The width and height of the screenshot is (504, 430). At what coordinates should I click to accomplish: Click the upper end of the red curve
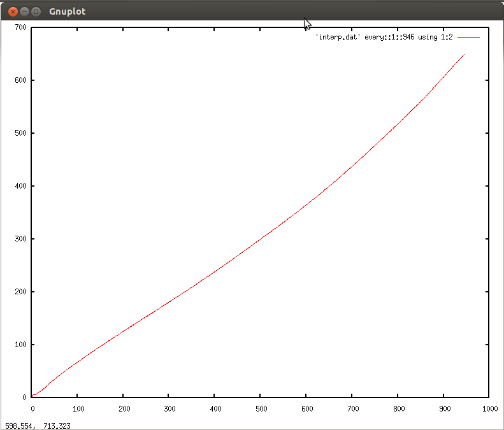tap(464, 55)
